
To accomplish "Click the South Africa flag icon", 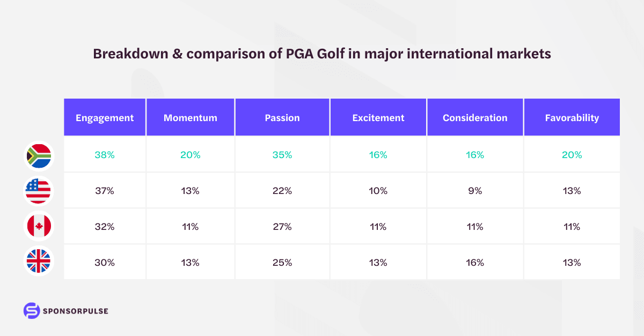I will (39, 155).
